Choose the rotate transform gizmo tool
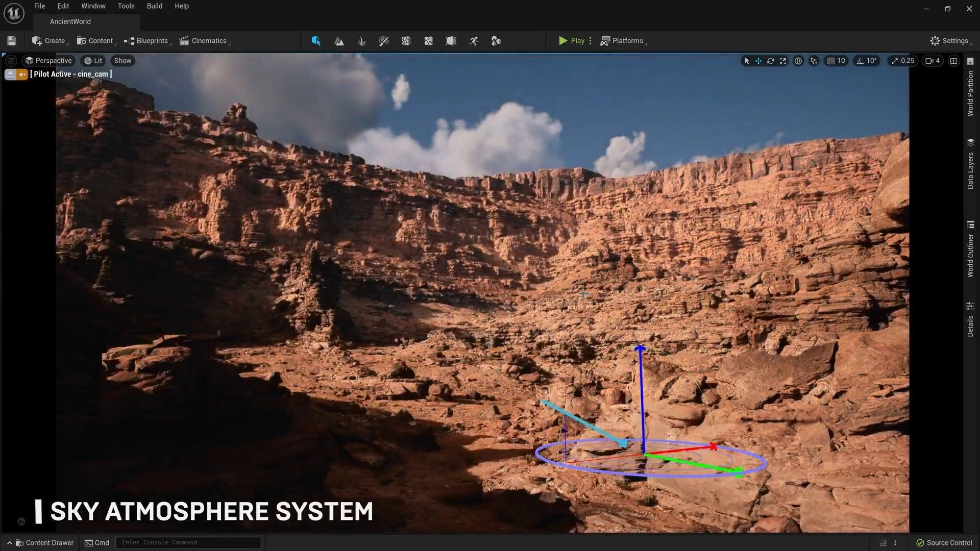Image resolution: width=980 pixels, height=551 pixels. [771, 61]
